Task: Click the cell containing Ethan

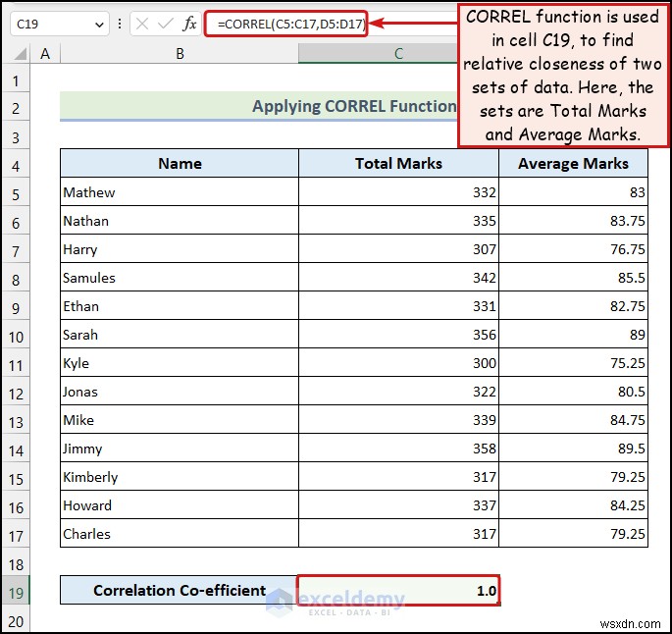Action: tap(180, 306)
